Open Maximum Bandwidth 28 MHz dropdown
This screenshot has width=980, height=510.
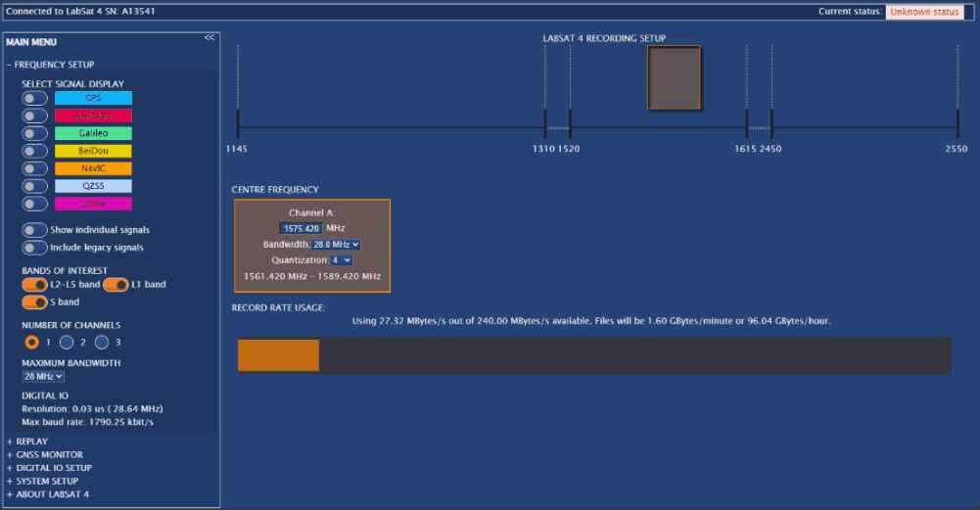[43, 376]
